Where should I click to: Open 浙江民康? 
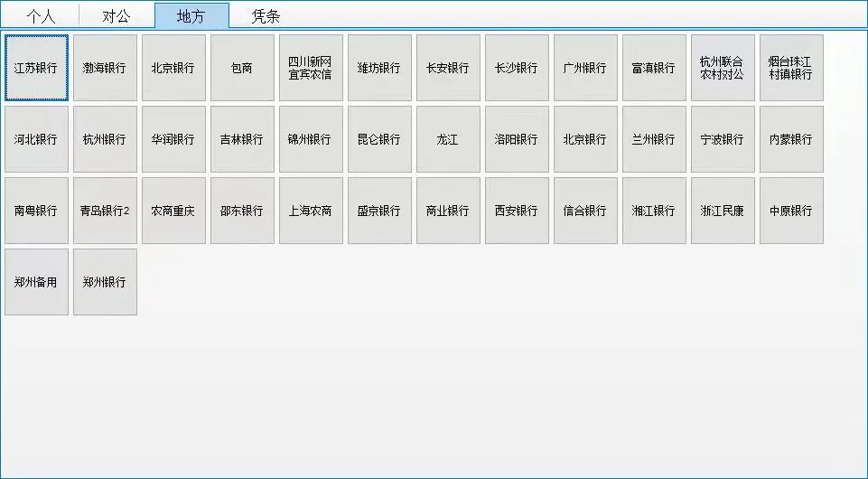[723, 211]
